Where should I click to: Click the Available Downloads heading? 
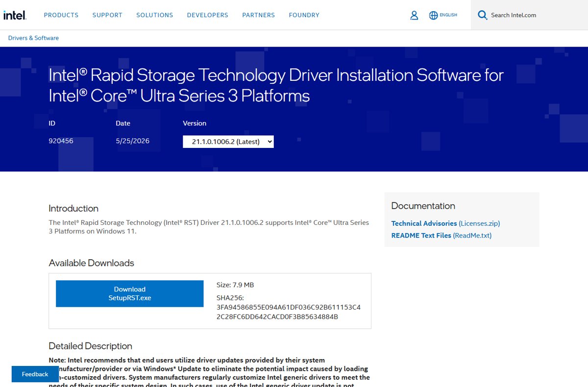tap(91, 263)
